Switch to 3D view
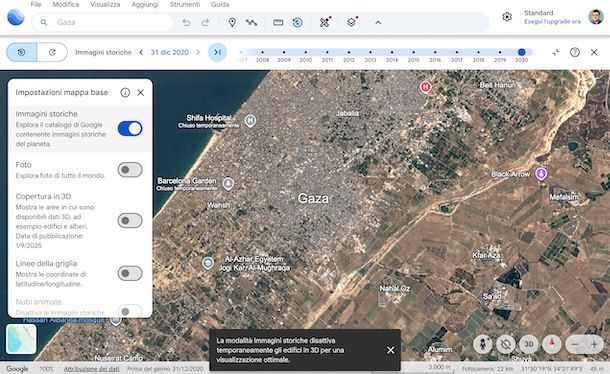This screenshot has height=374, width=610. click(529, 344)
